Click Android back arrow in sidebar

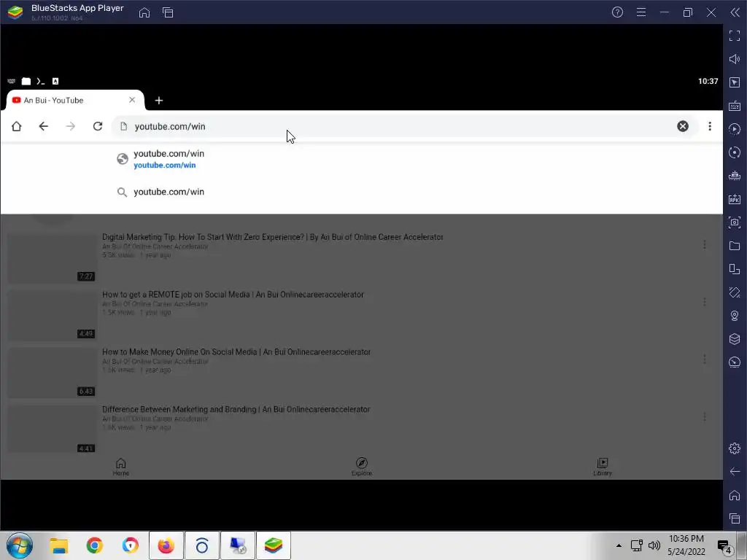pyautogui.click(x=735, y=472)
